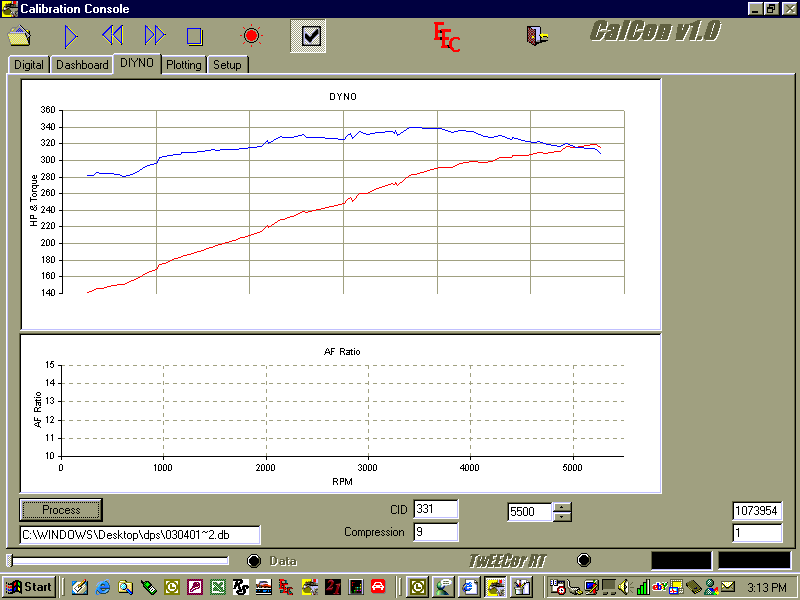The image size is (800, 600).
Task: Click the rewind double-arrow button
Action: [x=113, y=36]
